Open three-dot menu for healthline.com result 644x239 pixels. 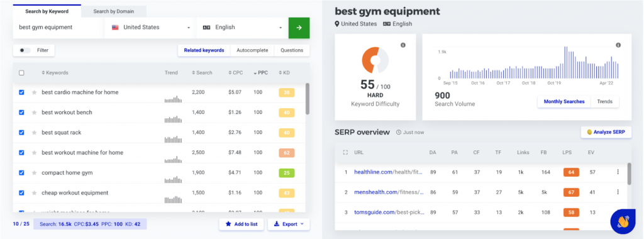coord(618,172)
